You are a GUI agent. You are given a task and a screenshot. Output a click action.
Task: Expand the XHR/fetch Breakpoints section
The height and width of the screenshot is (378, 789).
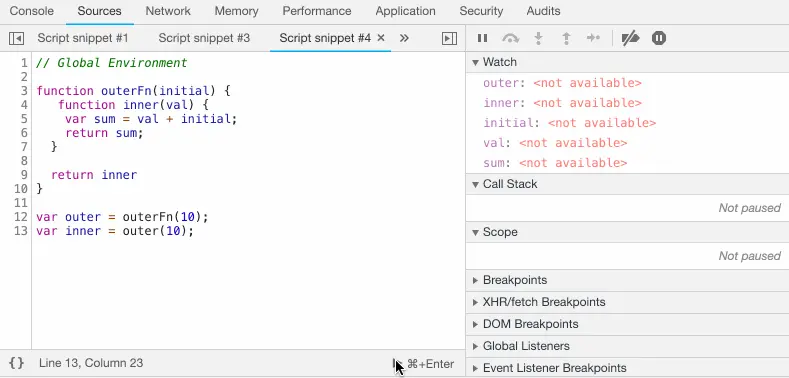click(x=627, y=302)
